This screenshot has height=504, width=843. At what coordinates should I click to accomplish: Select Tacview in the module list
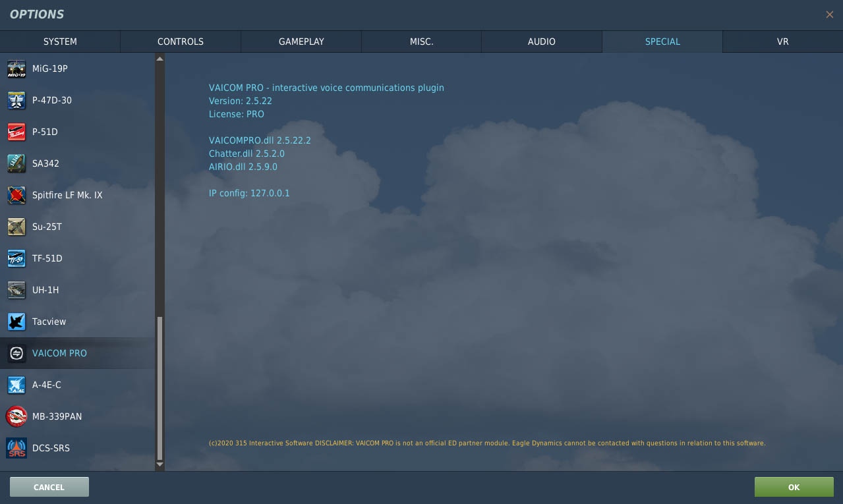coord(78,322)
